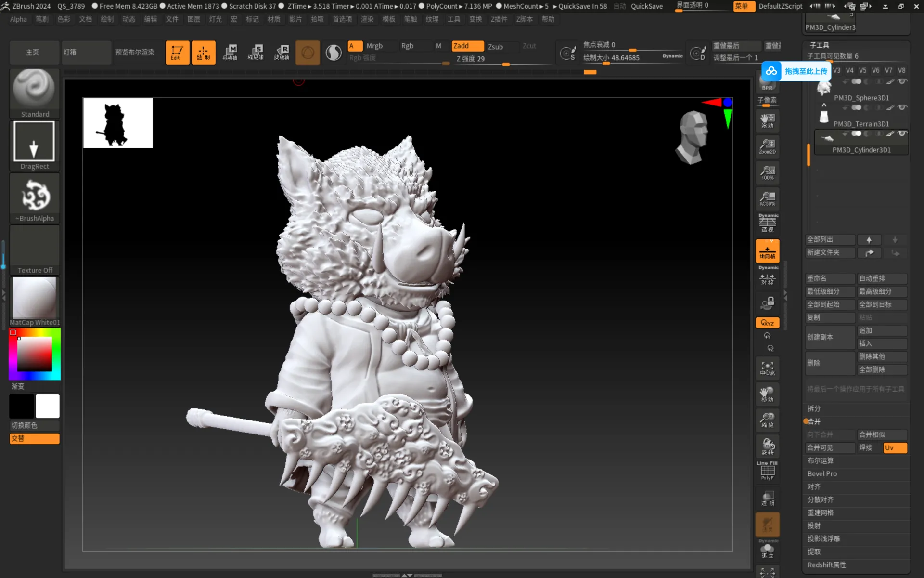Toggle visibility eye of PM3D_Cylinder3D1
924x578 pixels.
pos(902,134)
